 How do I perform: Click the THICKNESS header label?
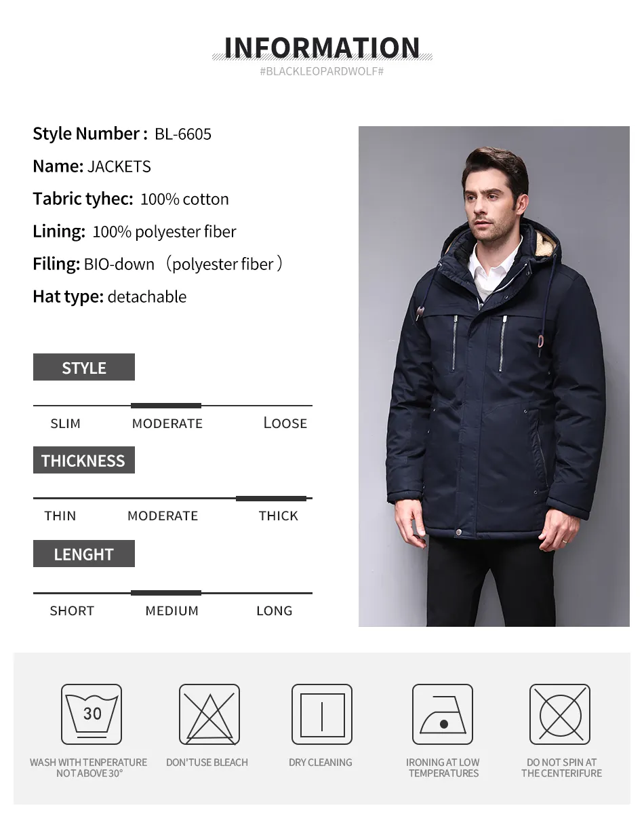84,460
